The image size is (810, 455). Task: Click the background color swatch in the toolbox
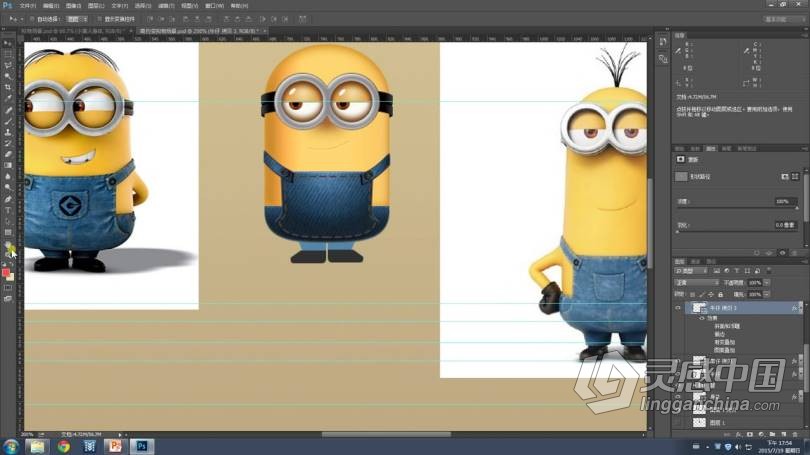pyautogui.click(x=10, y=277)
